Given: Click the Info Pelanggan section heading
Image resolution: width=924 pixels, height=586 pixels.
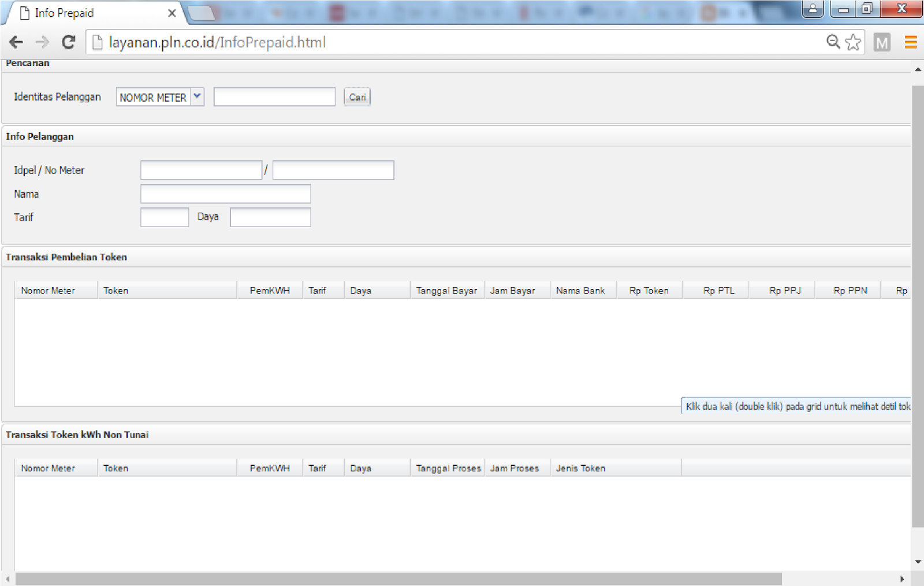Looking at the screenshot, I should (40, 136).
